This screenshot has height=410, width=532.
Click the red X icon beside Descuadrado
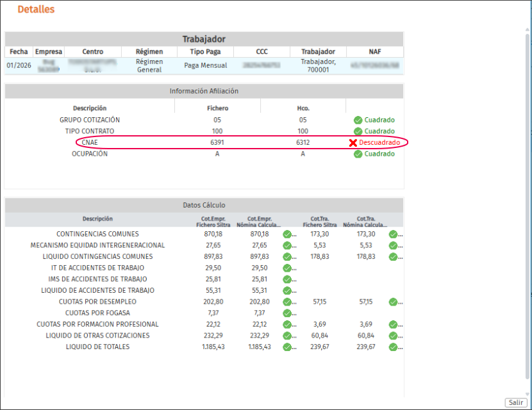(353, 143)
